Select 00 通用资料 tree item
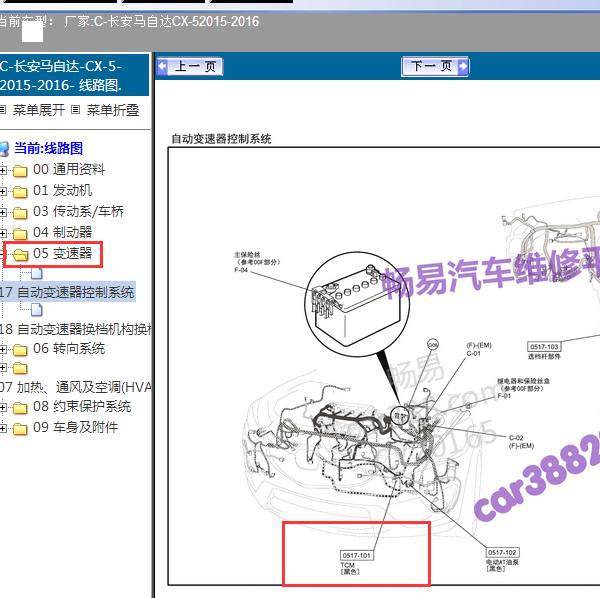Image resolution: width=600 pixels, height=598 pixels. tap(69, 169)
